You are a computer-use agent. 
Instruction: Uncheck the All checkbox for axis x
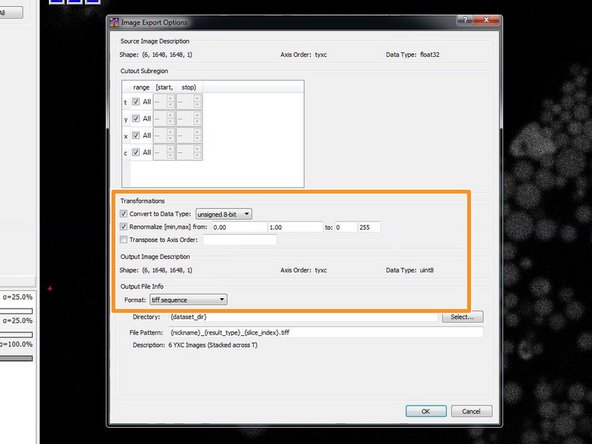tap(136, 135)
